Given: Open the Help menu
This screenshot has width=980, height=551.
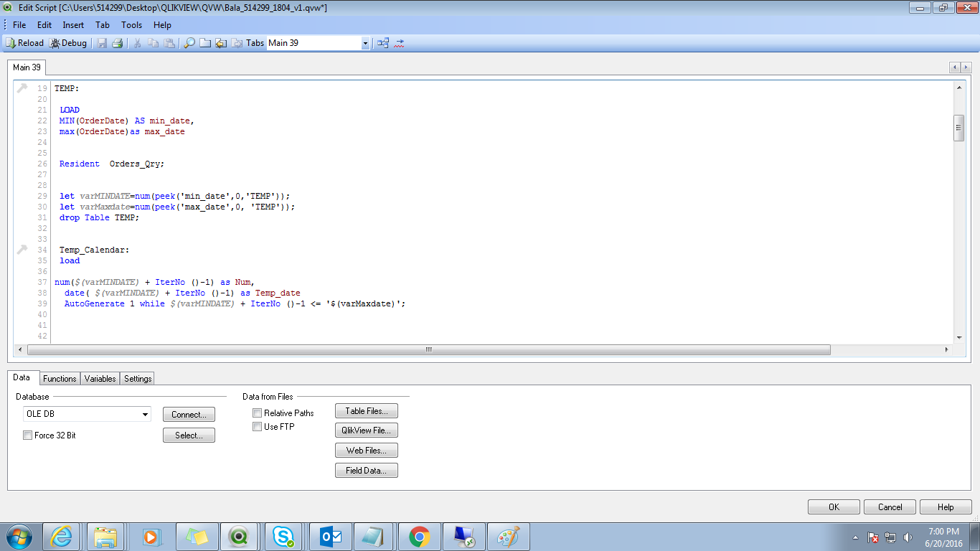Looking at the screenshot, I should (162, 25).
